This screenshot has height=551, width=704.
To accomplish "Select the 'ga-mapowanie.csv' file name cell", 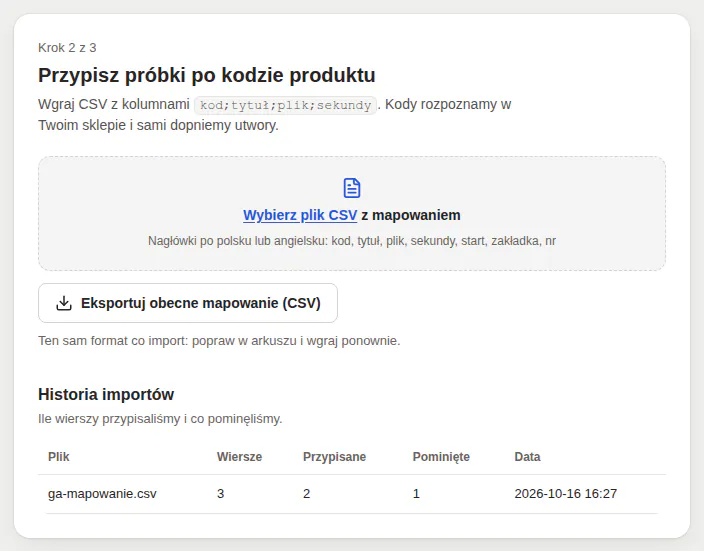I will (x=102, y=494).
